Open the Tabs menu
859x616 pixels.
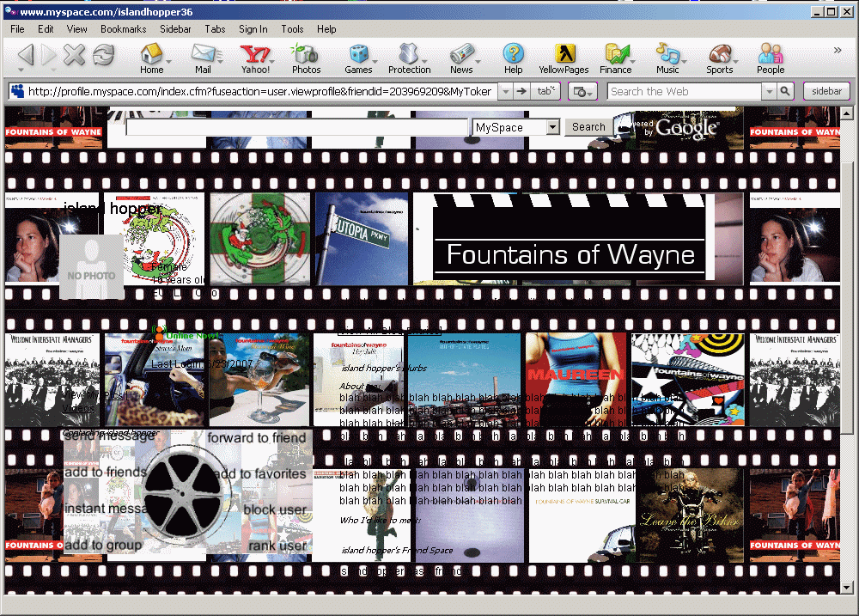point(215,29)
